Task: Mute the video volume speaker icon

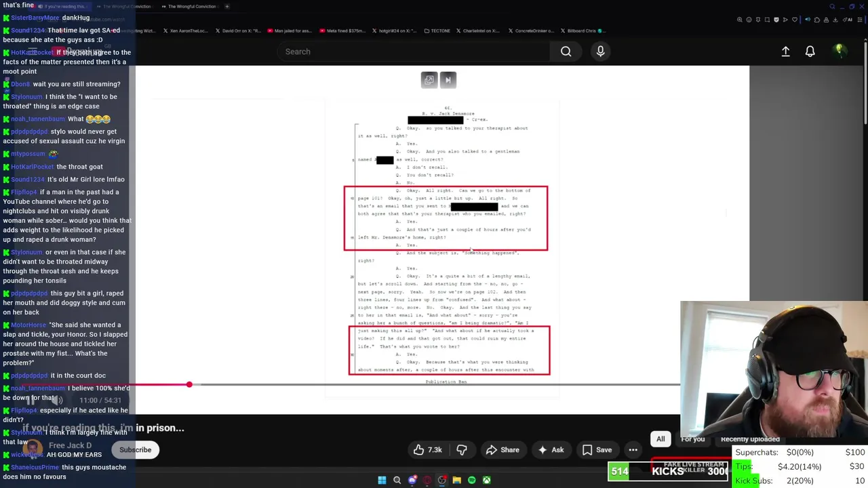Action: pos(57,401)
